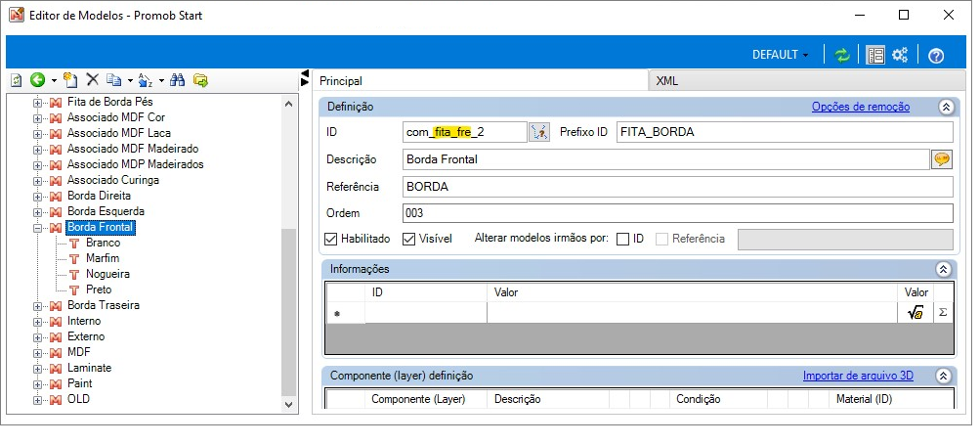Screen dimensions: 980x445
Task: Select the Nogueira tree item
Action: point(107,274)
